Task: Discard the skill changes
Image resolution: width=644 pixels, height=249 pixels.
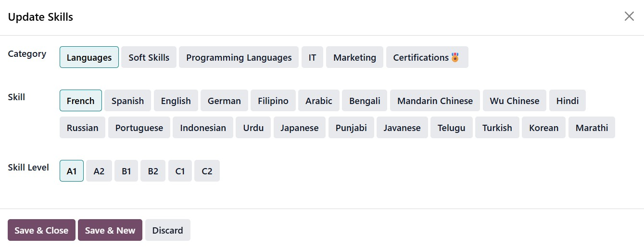Action: [167, 230]
